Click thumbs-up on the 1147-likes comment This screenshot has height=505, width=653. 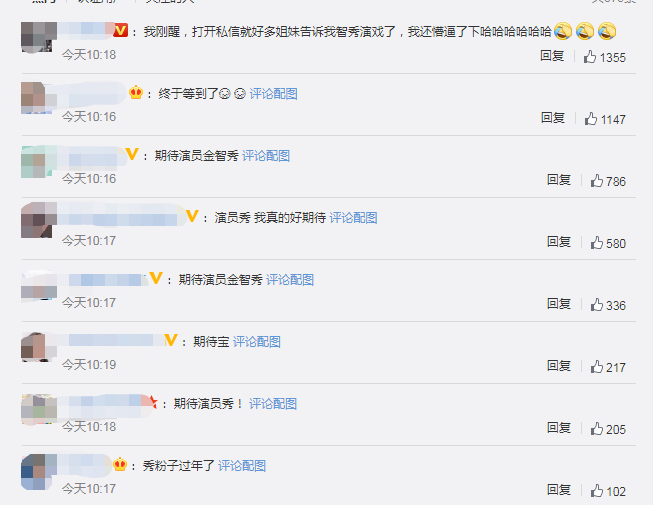pos(591,119)
